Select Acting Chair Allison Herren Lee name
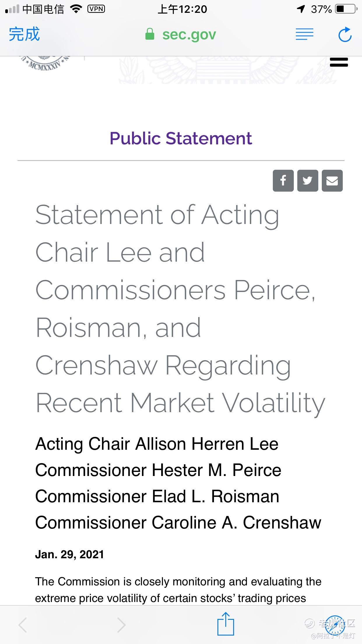The width and height of the screenshot is (362, 644). [157, 444]
